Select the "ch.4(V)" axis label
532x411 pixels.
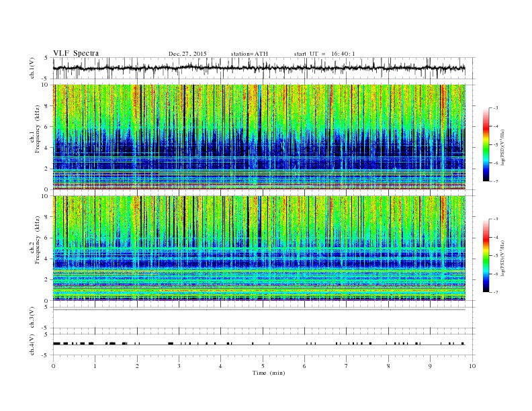tap(32, 345)
